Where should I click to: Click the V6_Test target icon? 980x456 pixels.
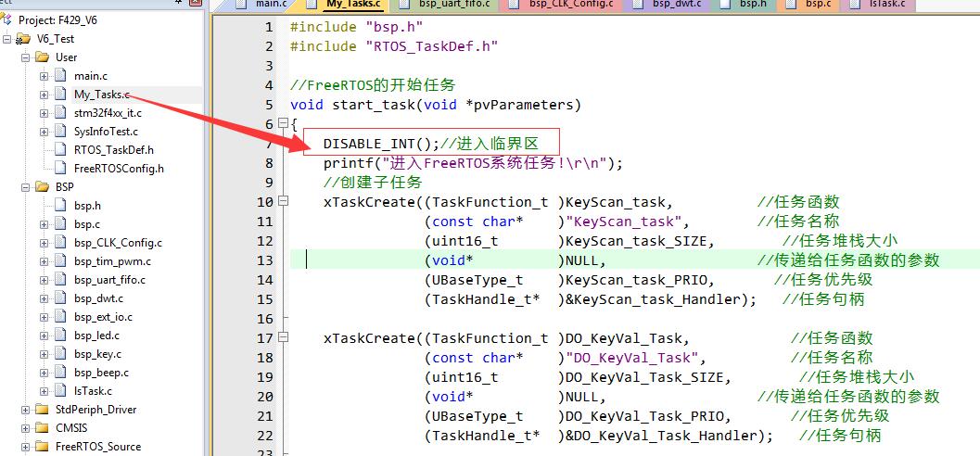(23, 39)
